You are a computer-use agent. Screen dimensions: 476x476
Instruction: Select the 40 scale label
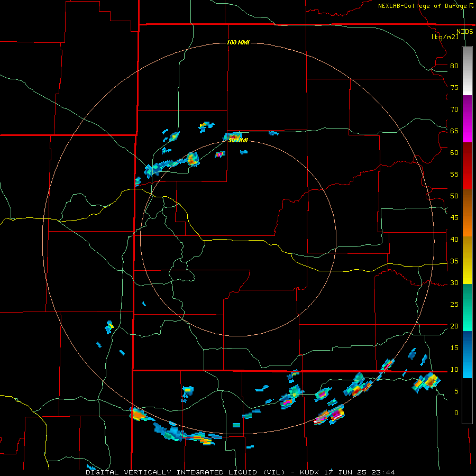[454, 239]
